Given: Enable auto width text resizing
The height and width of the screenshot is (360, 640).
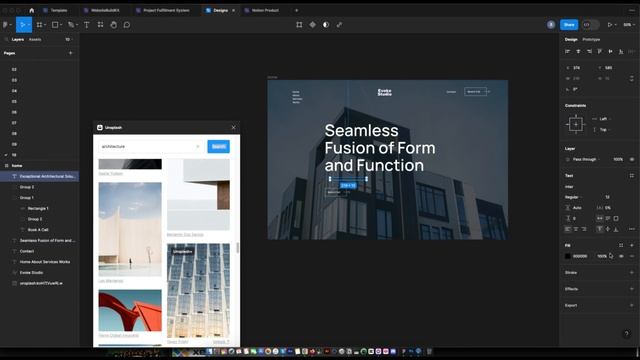Looking at the screenshot, I should pyautogui.click(x=600, y=218).
